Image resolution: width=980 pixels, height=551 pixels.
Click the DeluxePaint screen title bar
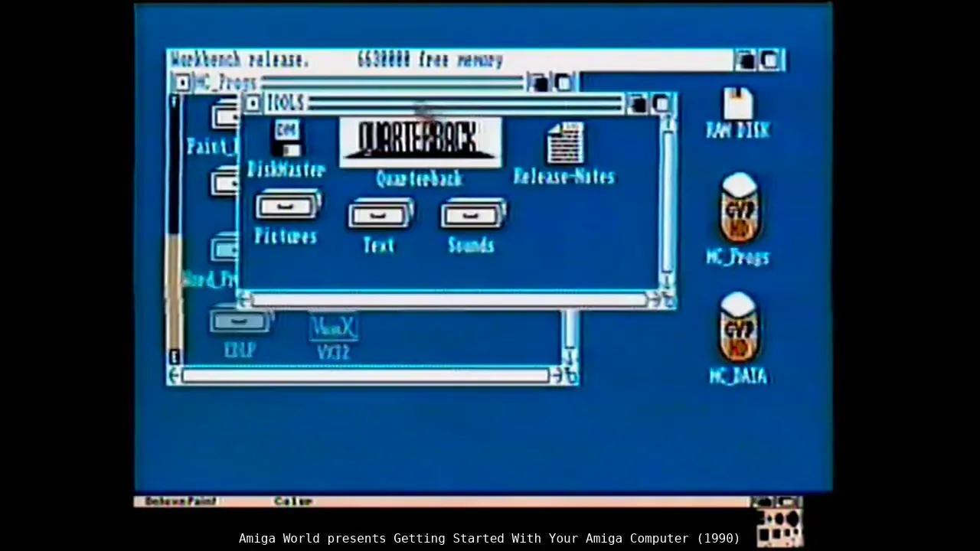tap(442, 502)
